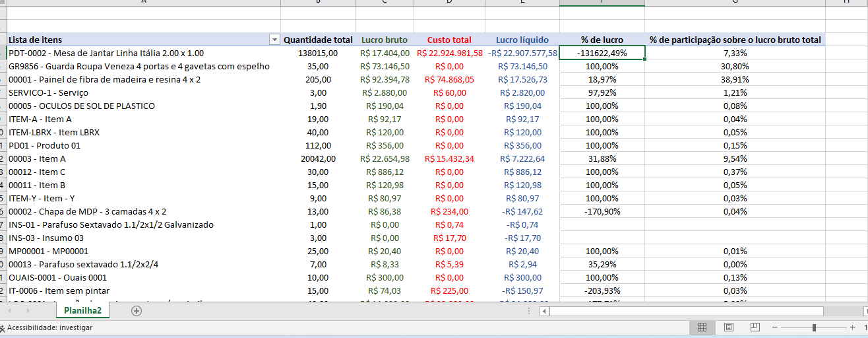Switch to Page Layout view
The width and height of the screenshot is (868, 338).
click(729, 327)
